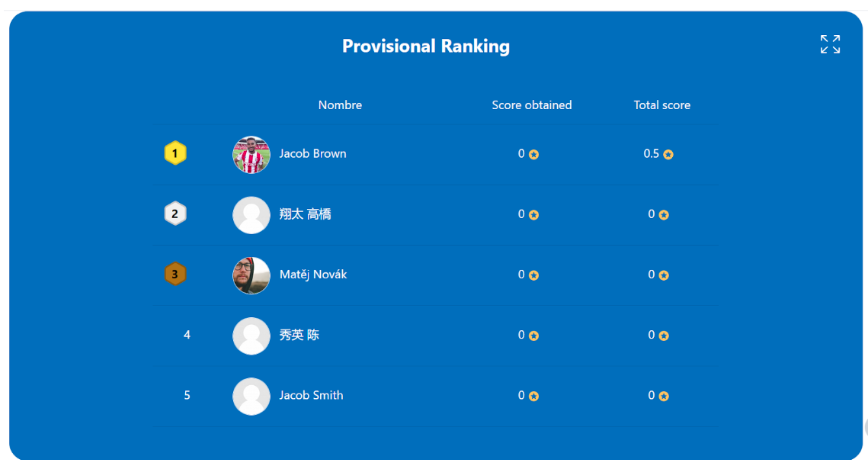The height and width of the screenshot is (466, 868).
Task: Click Jacob Brown's total score star icon
Action: pyautogui.click(x=668, y=155)
